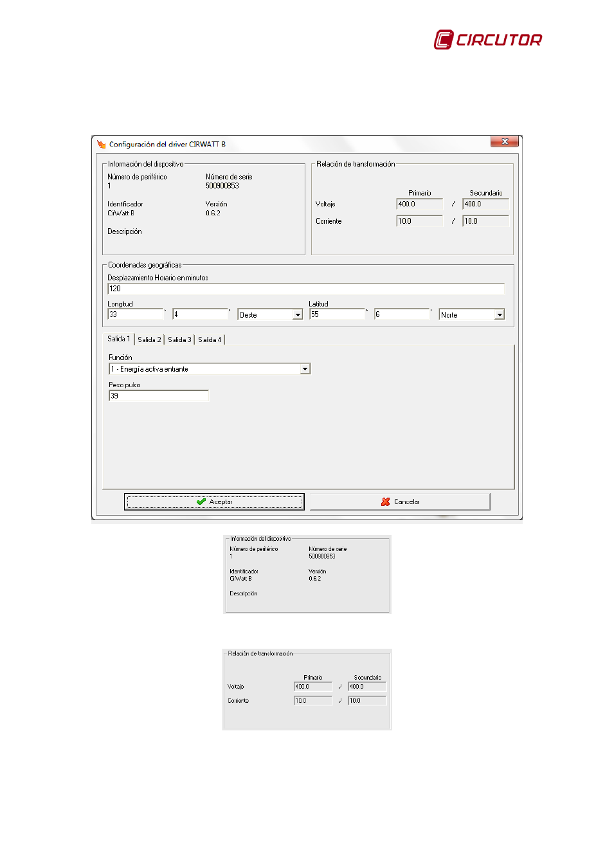Open the Norte latitude direction dropdown
Image resolution: width=614 pixels, height=868 pixels.
click(x=500, y=314)
